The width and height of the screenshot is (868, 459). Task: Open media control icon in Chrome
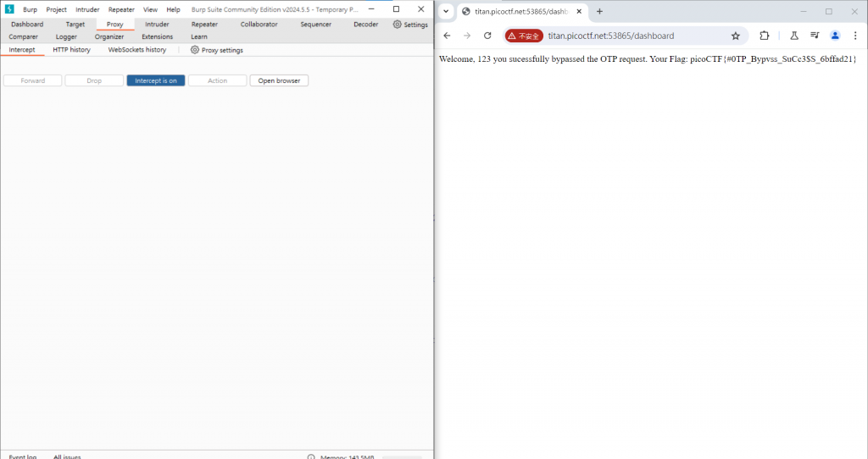[815, 36]
